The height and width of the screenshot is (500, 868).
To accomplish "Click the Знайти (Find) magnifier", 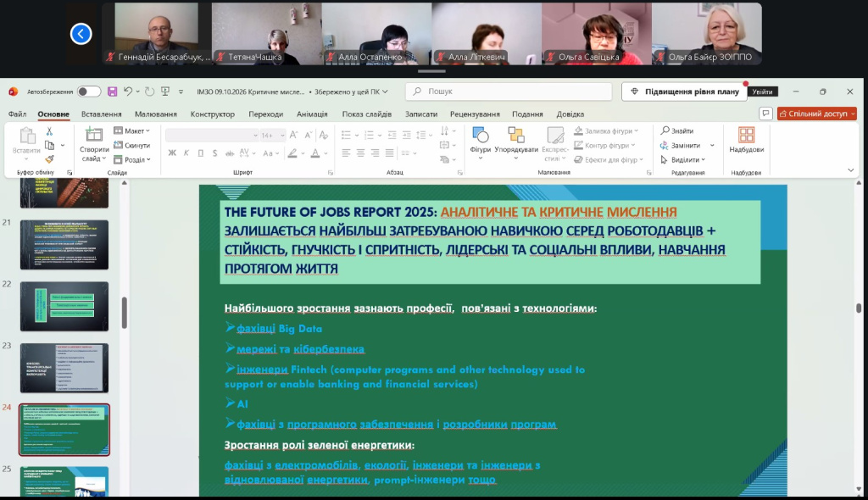I will (677, 131).
